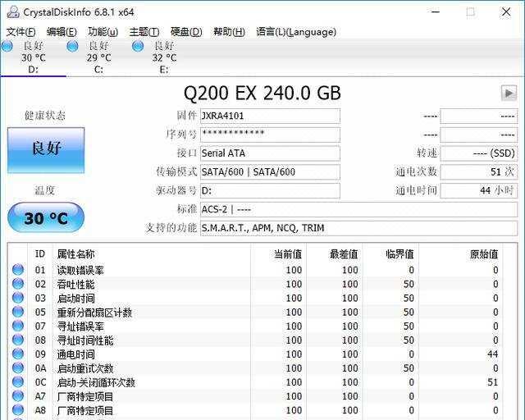Click status icon for attribute 03 启动时间

(x=18, y=298)
